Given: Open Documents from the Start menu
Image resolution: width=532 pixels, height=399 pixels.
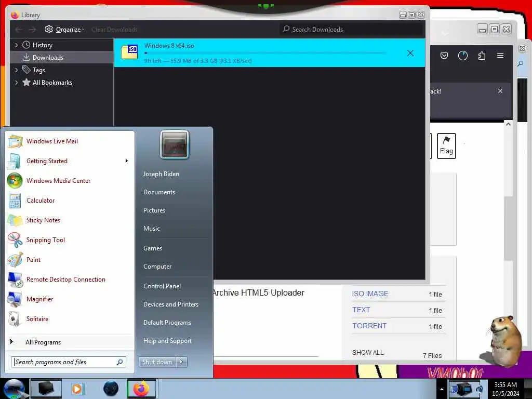Looking at the screenshot, I should point(159,192).
